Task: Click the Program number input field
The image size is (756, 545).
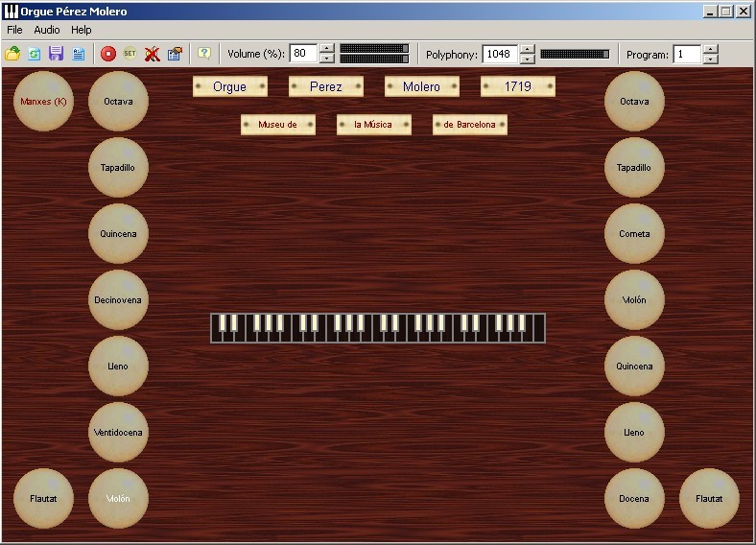Action: pos(687,54)
